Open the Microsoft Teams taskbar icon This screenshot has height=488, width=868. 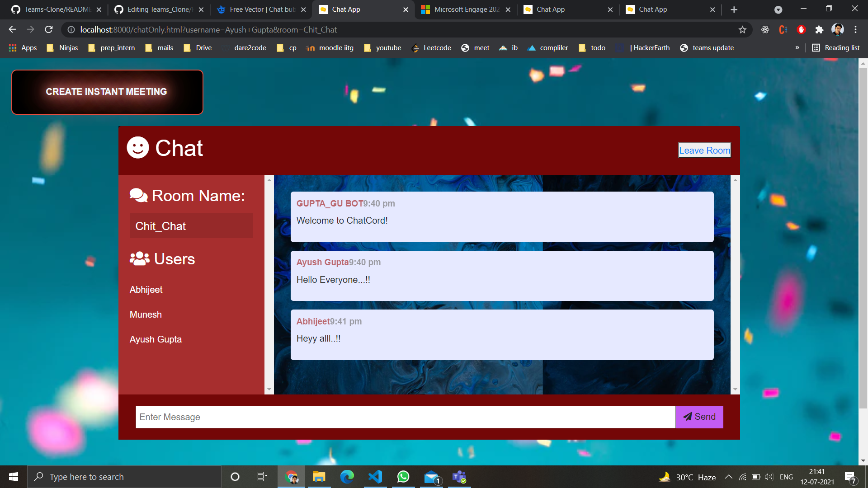pos(459,477)
